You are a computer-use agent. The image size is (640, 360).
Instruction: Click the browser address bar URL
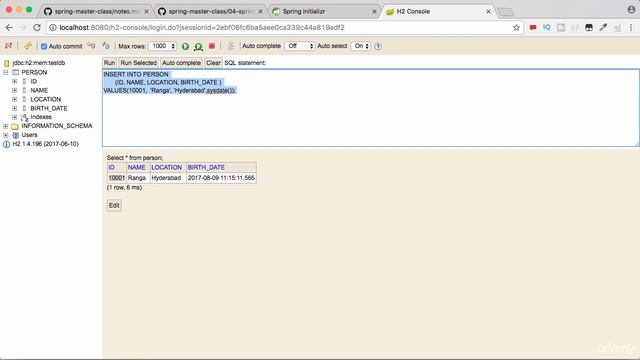click(x=202, y=27)
